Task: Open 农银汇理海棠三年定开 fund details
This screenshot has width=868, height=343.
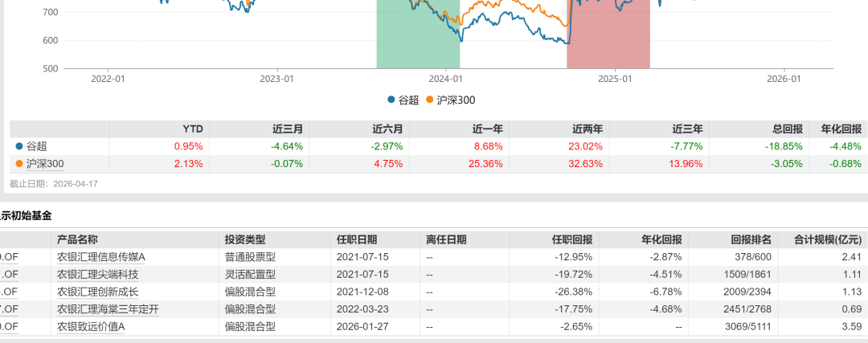Action: click(x=108, y=310)
